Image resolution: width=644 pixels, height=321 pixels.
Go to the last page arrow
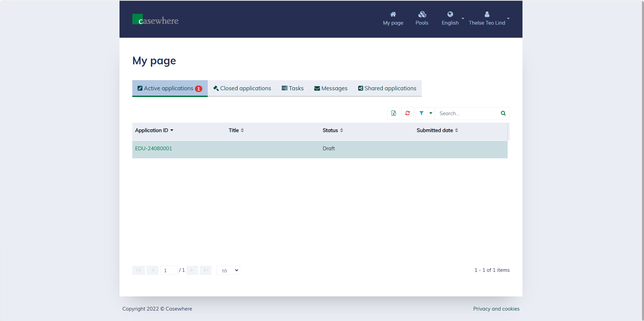(205, 270)
